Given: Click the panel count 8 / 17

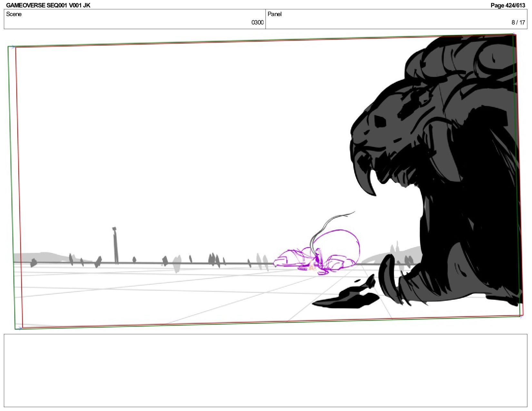Looking at the screenshot, I should click(518, 23).
